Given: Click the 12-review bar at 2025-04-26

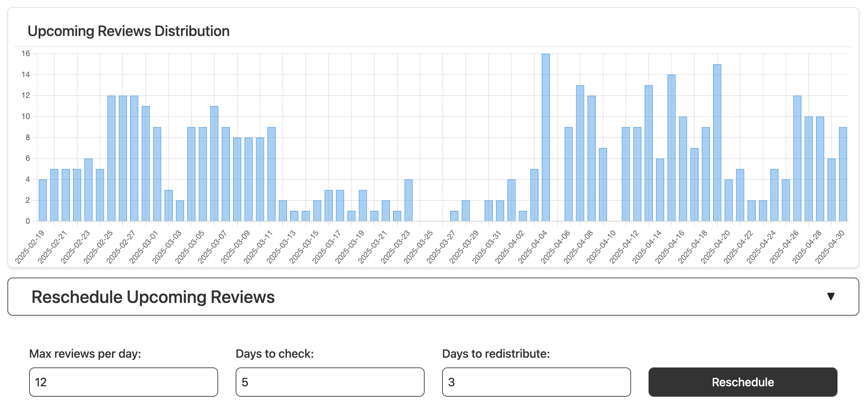Looking at the screenshot, I should click(797, 159).
